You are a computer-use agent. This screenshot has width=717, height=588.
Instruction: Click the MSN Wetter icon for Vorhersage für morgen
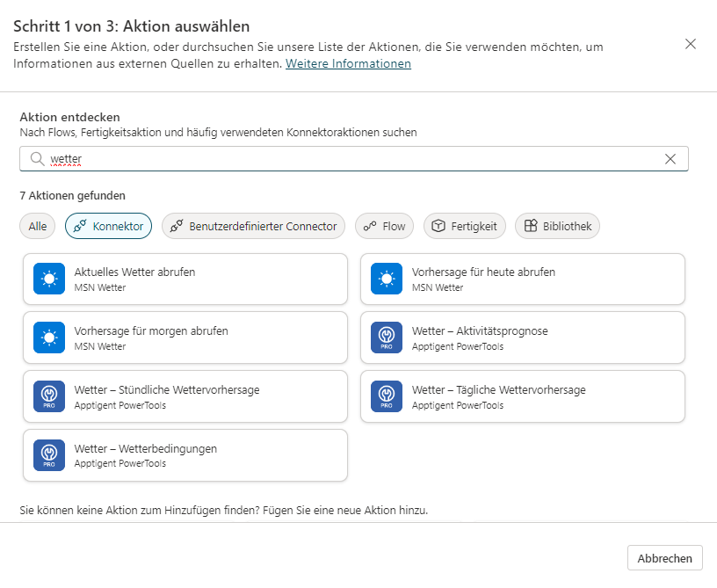(x=49, y=338)
